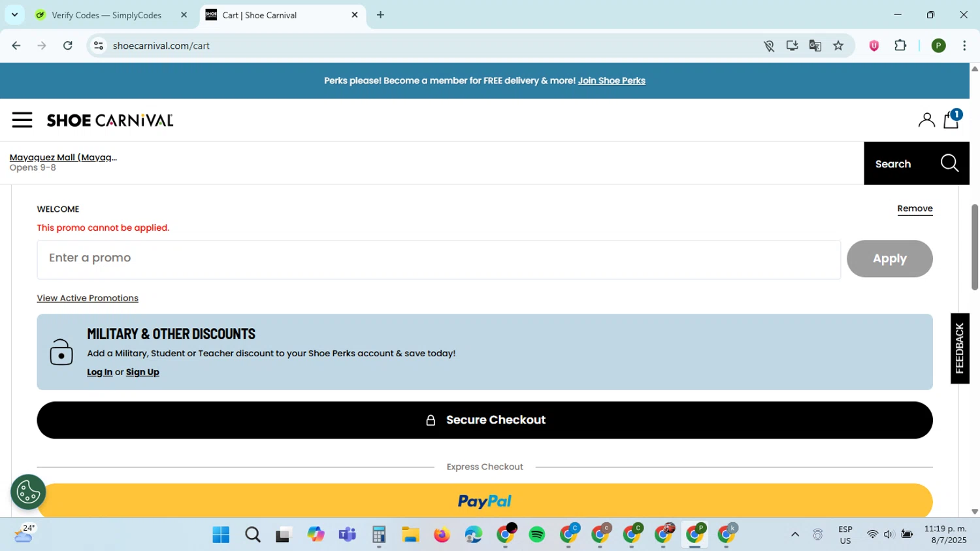Viewport: 980px width, 551px height.
Task: Focus the Enter a promo field
Action: pyautogui.click(x=438, y=259)
